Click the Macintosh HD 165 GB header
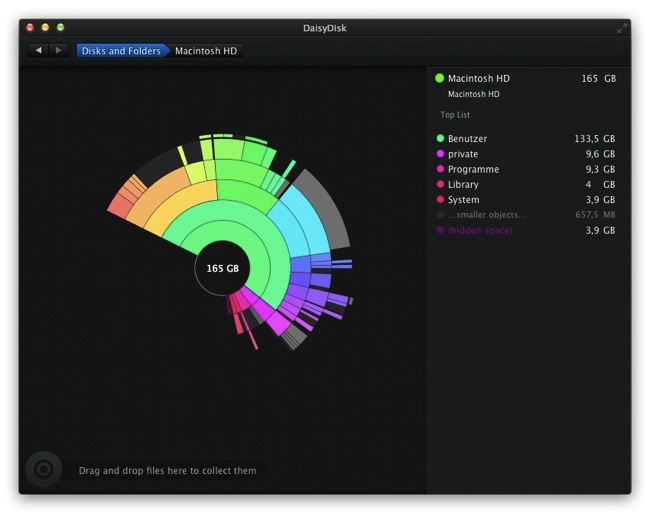Viewport: 650px width, 513px height. 525,78
